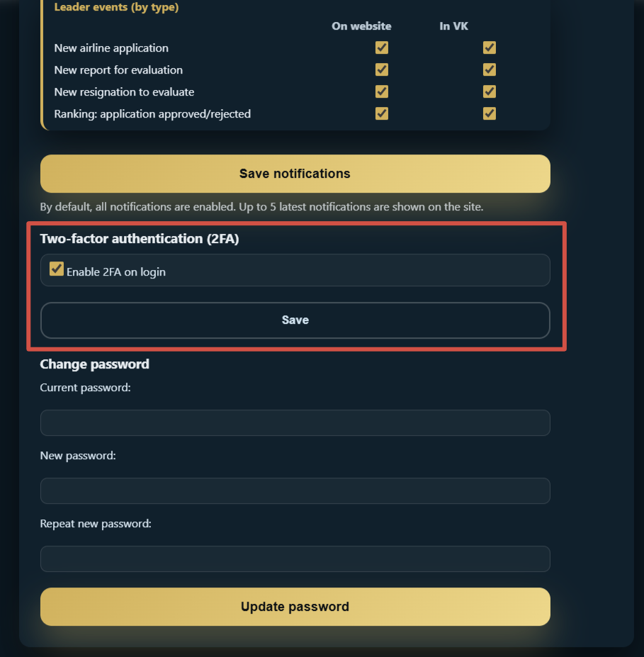Uncheck website notifications for Ranking application approved/rejected

[382, 113]
